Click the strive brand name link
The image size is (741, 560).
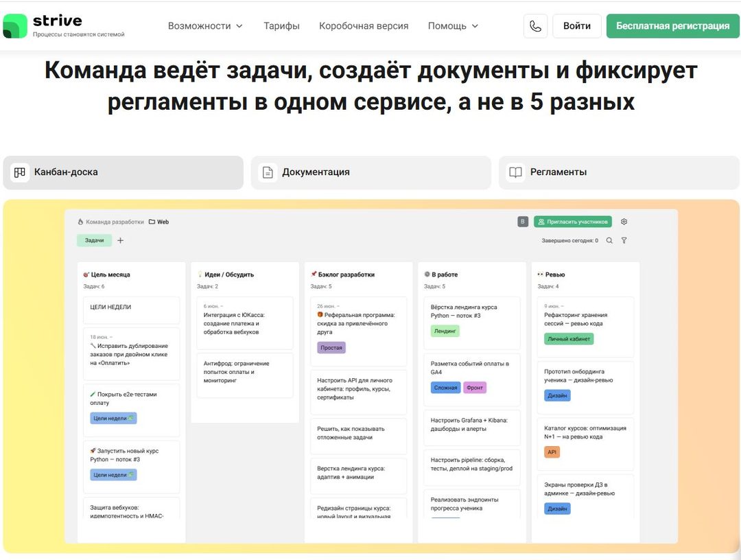[x=57, y=21]
